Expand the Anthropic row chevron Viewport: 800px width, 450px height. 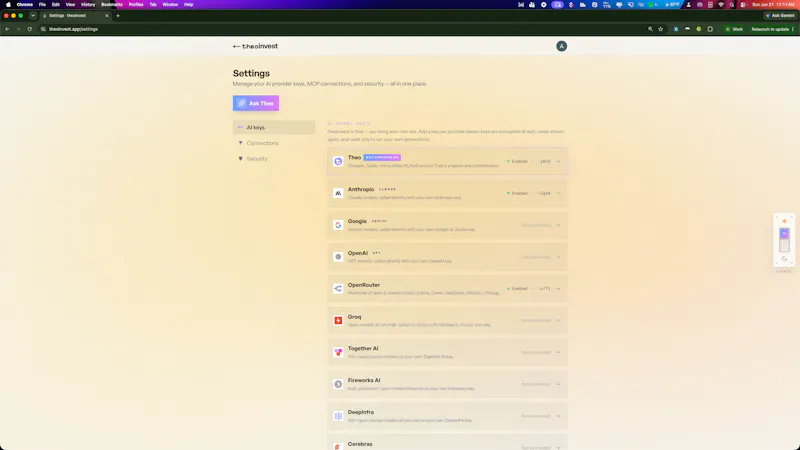pos(558,193)
